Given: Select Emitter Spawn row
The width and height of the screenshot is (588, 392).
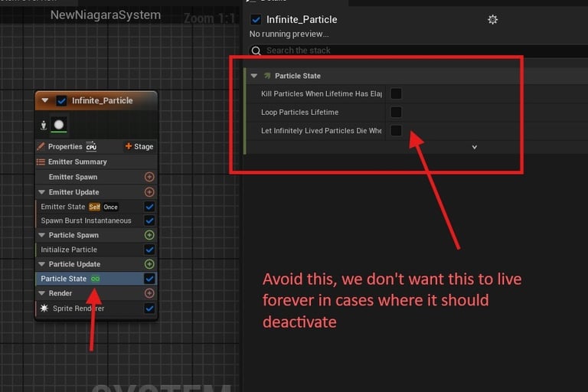Looking at the screenshot, I should (x=96, y=177).
